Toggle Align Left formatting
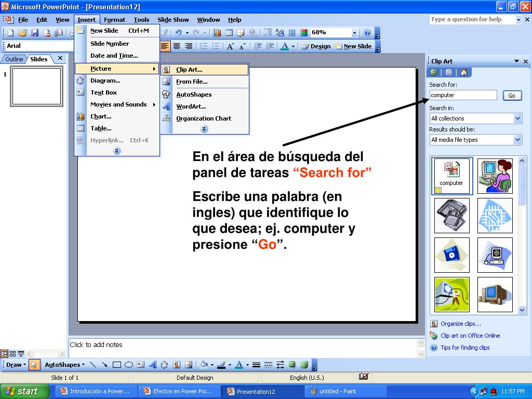 [x=165, y=46]
